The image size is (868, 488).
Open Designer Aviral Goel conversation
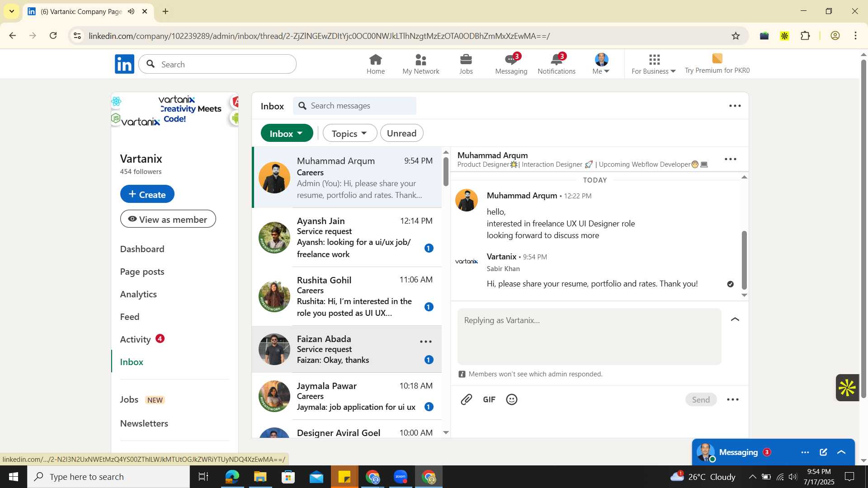(x=347, y=429)
